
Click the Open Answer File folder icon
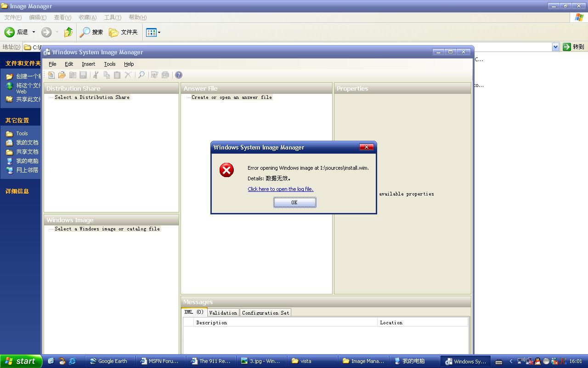62,75
